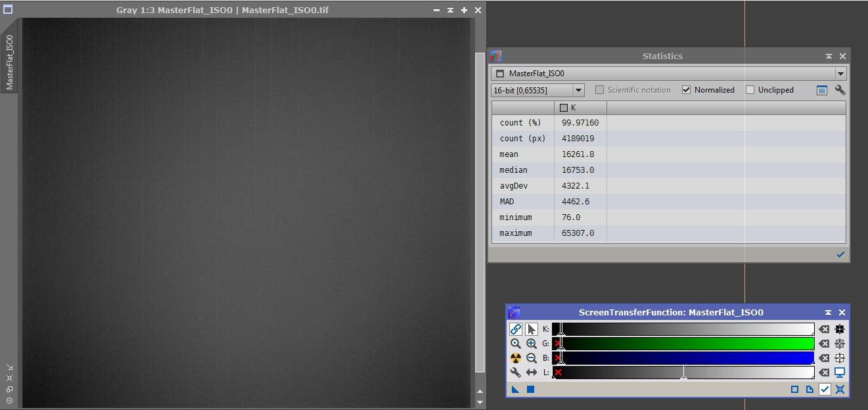Enable the Unclipped checkbox
Viewport: 868px width, 410px height.
pos(750,90)
